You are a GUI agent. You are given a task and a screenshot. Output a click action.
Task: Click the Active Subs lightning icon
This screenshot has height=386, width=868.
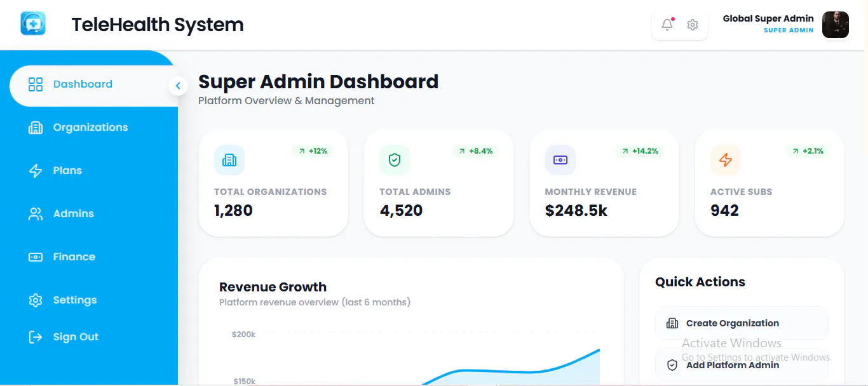coord(726,160)
